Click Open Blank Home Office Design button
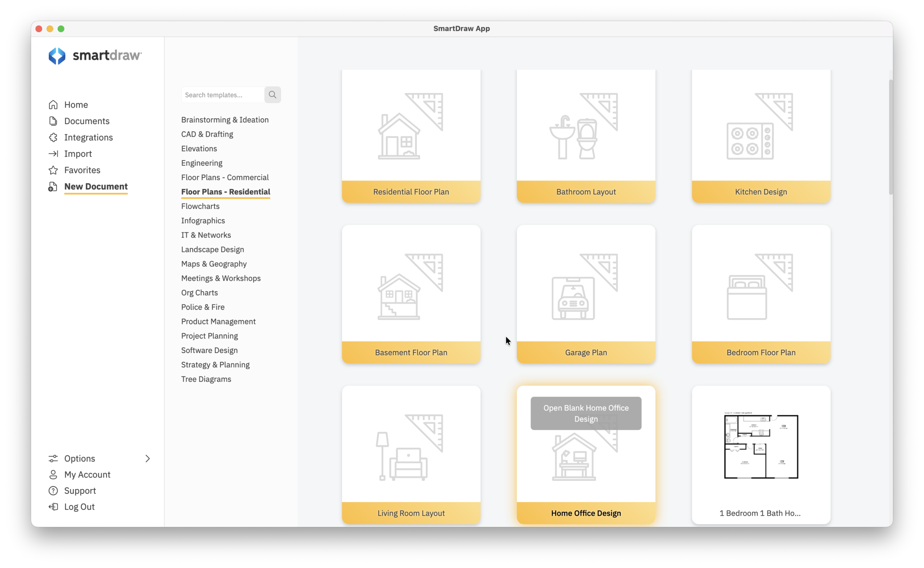This screenshot has height=568, width=924. pyautogui.click(x=585, y=413)
